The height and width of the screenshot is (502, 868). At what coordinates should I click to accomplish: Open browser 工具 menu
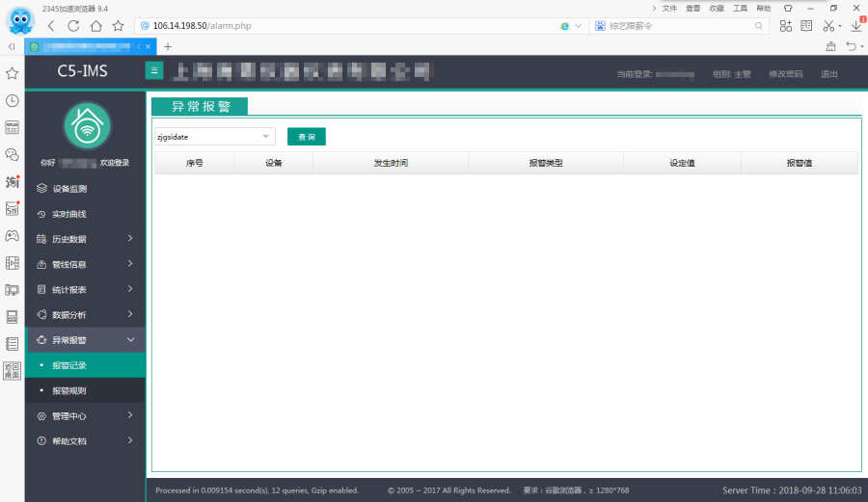(x=740, y=9)
